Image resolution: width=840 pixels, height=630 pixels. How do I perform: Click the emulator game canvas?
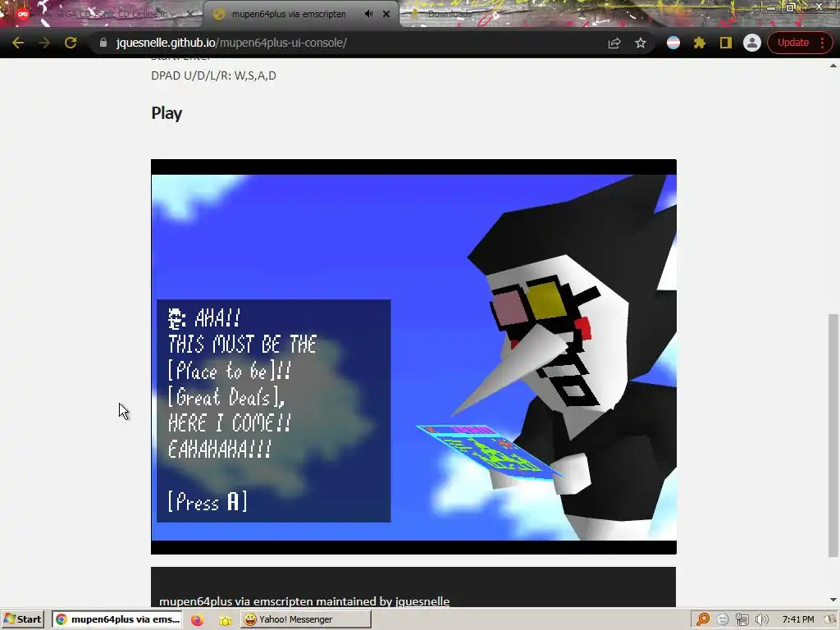(x=413, y=357)
